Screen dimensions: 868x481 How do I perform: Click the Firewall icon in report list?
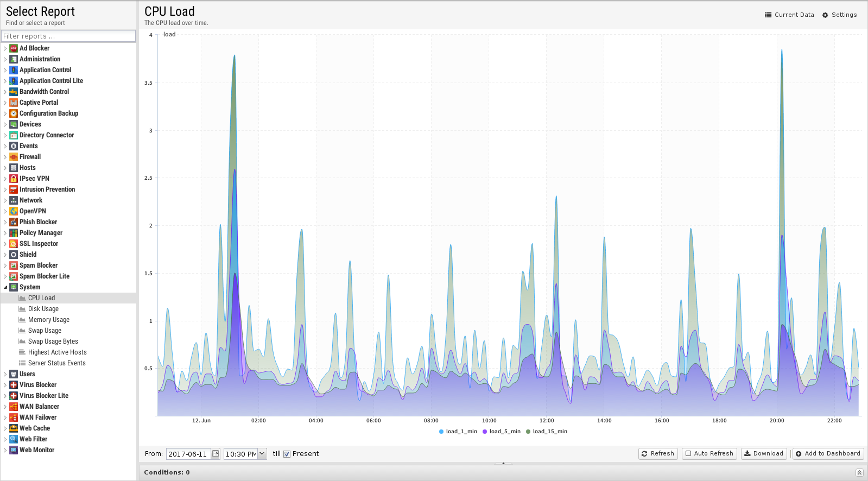[x=14, y=157]
